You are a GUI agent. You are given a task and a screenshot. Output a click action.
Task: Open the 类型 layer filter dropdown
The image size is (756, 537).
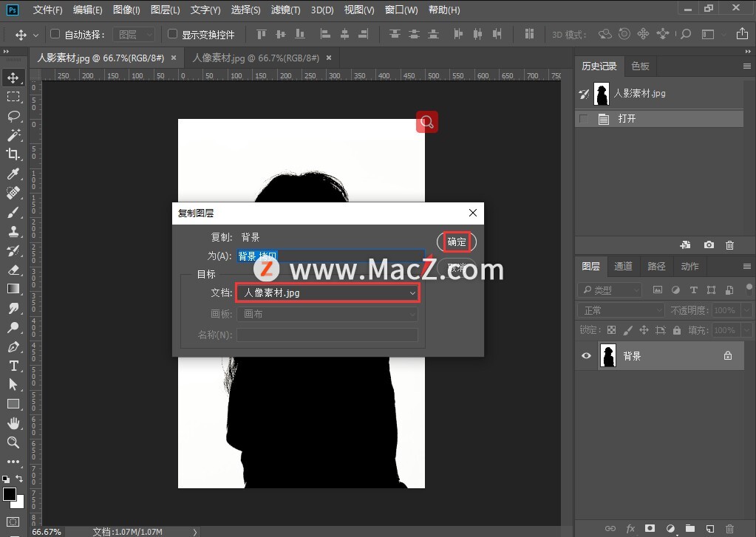click(x=610, y=290)
